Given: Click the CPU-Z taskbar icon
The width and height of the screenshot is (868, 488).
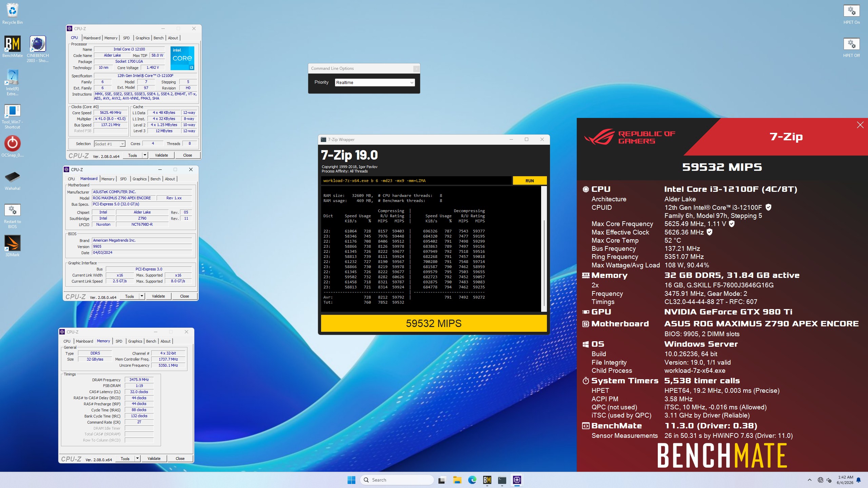Looking at the screenshot, I should (517, 480).
